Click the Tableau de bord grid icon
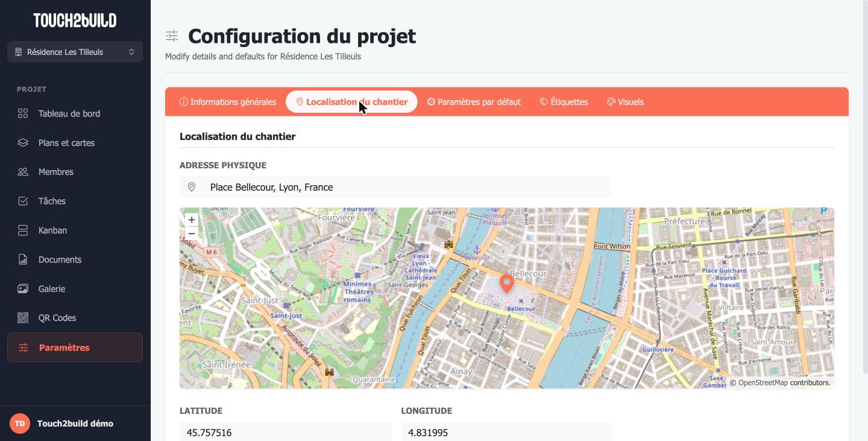868x441 pixels. click(23, 113)
